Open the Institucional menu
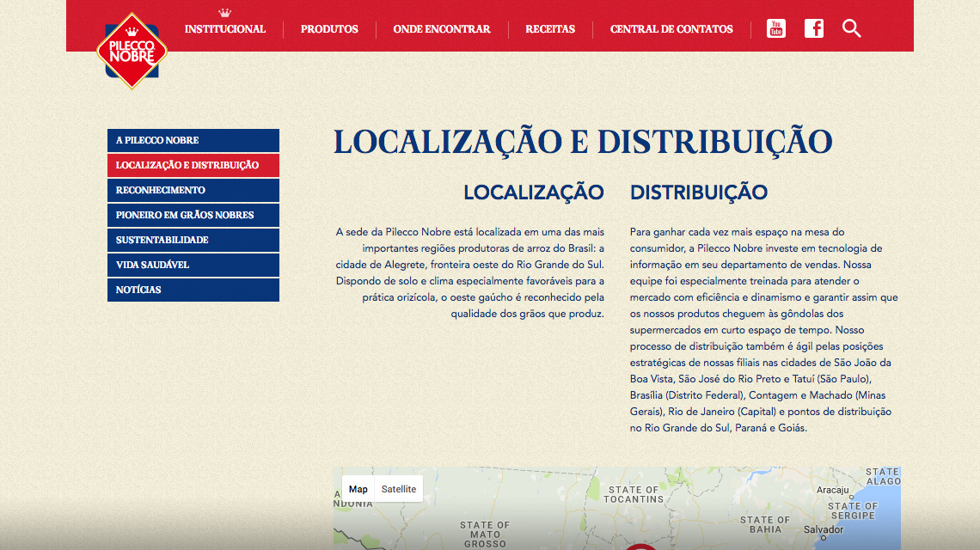The height and width of the screenshot is (550, 980). [x=225, y=29]
